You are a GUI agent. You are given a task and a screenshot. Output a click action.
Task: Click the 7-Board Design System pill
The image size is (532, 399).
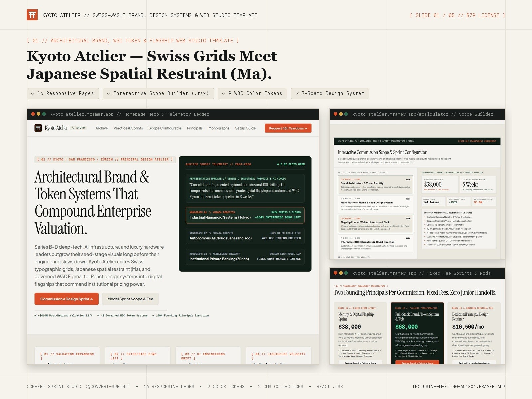point(330,93)
